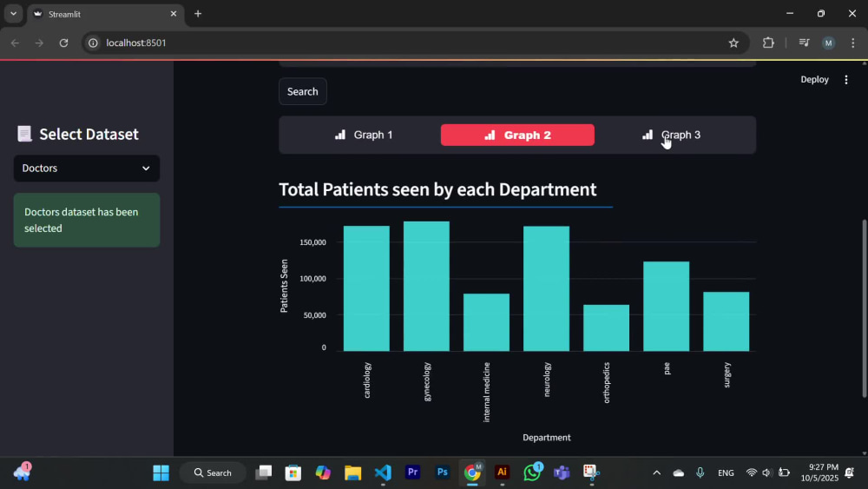868x489 pixels.
Task: Click the cardiology bar in the chart
Action: (x=366, y=288)
